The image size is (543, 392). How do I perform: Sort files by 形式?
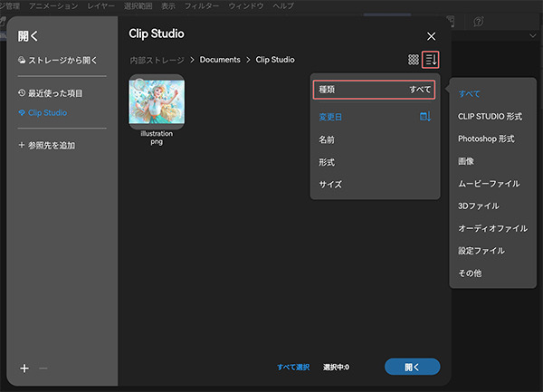click(x=327, y=162)
